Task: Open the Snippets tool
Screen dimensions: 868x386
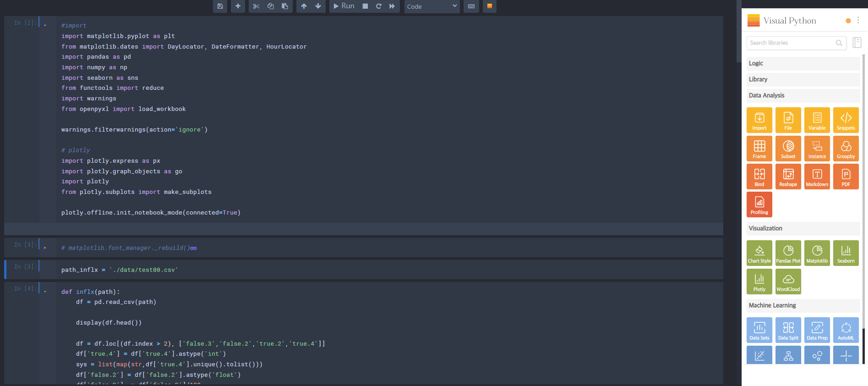Action: tap(846, 120)
